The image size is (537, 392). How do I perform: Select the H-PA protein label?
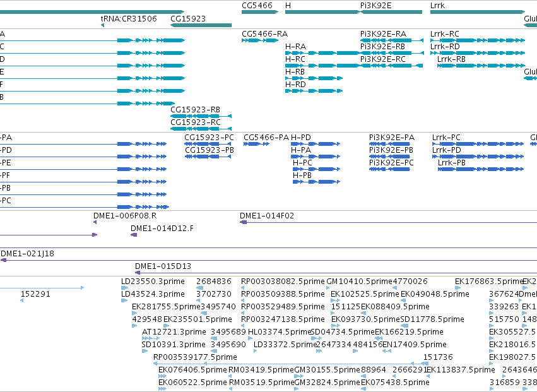point(301,150)
